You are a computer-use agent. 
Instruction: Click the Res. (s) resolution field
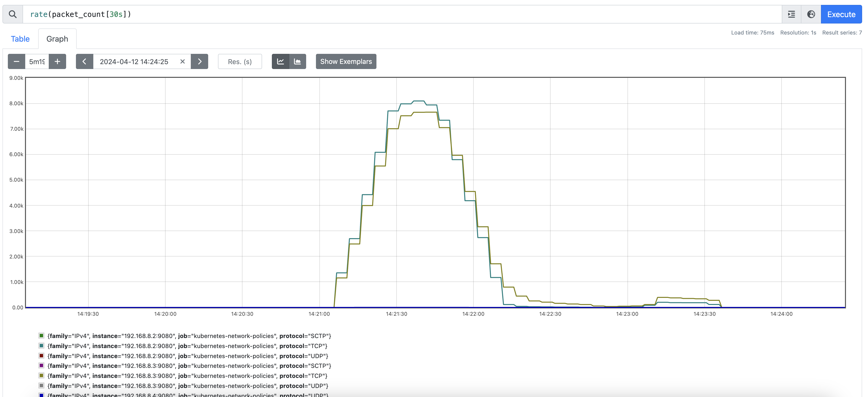coord(240,61)
